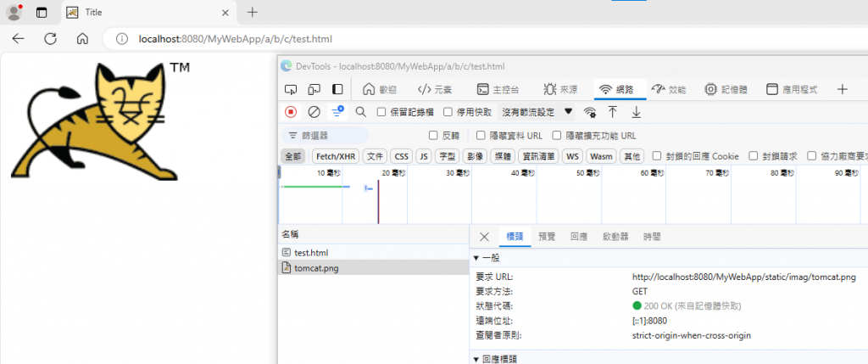868x364 pixels.
Task: Enable 保留記錄檔 preserve log checkbox
Action: [381, 112]
